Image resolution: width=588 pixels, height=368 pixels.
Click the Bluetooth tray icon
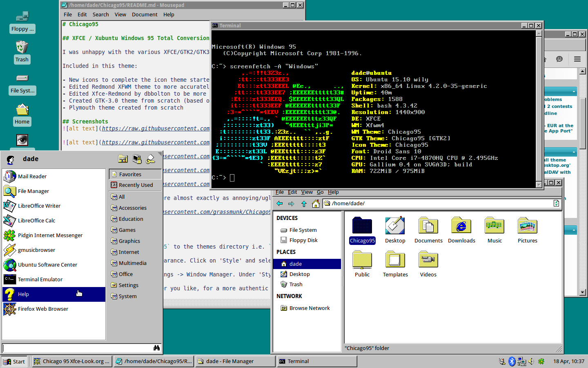pyautogui.click(x=512, y=361)
